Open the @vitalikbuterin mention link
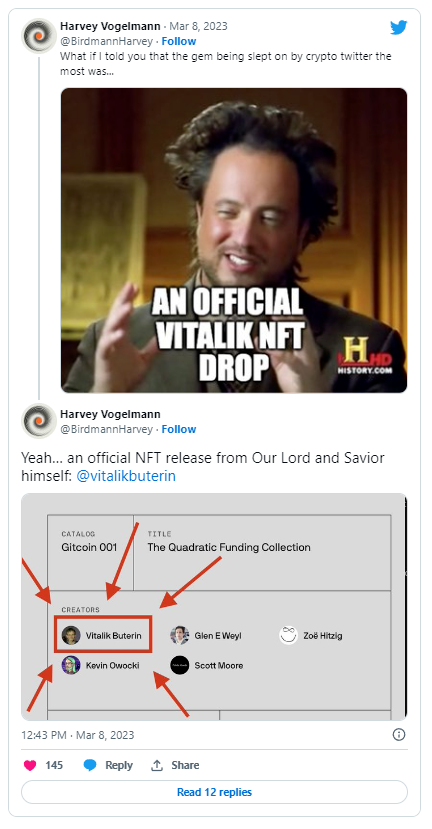This screenshot has width=432, height=829. (126, 476)
